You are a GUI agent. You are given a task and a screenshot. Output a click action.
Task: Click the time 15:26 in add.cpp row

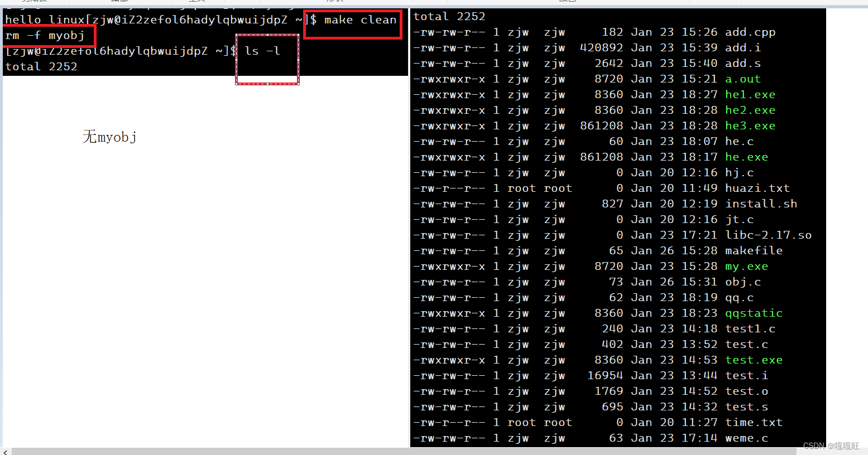(699, 32)
